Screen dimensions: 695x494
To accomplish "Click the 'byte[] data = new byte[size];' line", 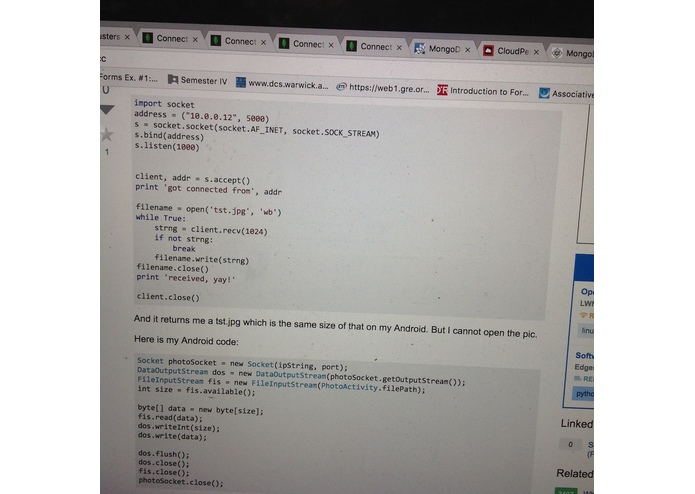I will click(200, 409).
